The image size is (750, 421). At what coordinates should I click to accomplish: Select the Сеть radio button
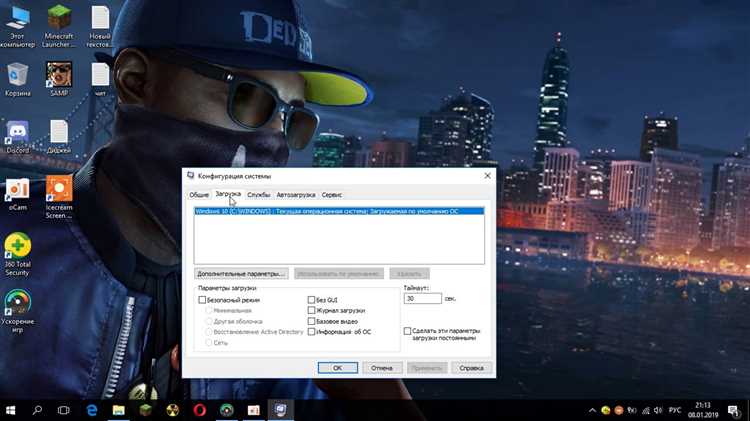[209, 343]
